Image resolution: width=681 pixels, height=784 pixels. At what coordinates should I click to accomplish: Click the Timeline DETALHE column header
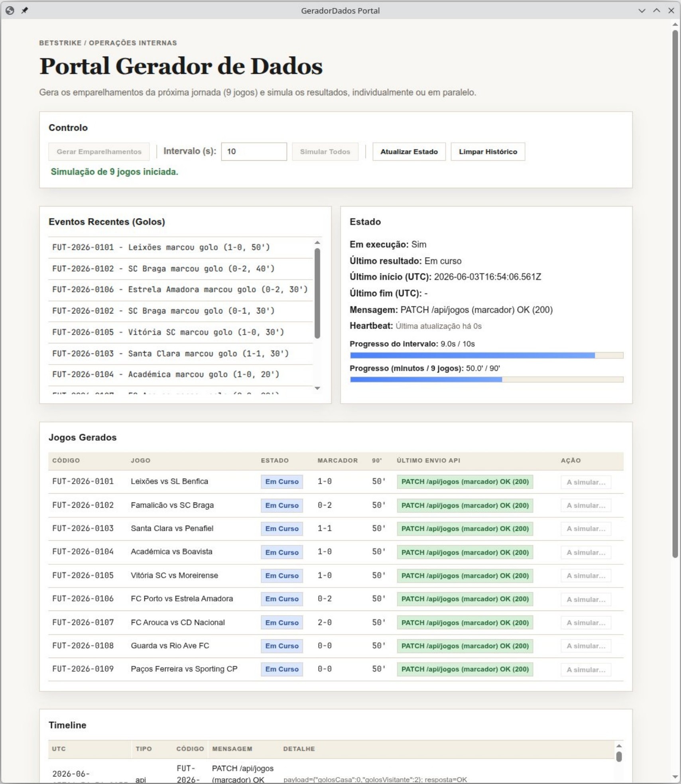point(299,749)
